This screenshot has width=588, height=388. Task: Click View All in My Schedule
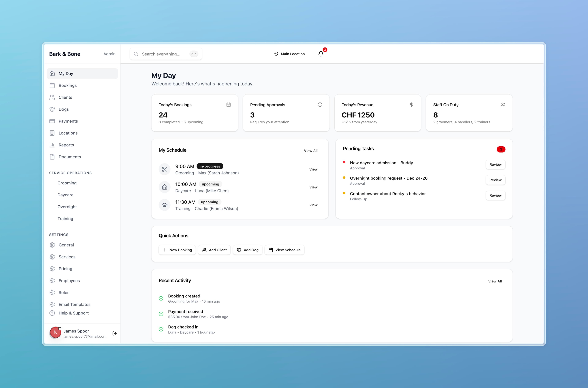310,151
